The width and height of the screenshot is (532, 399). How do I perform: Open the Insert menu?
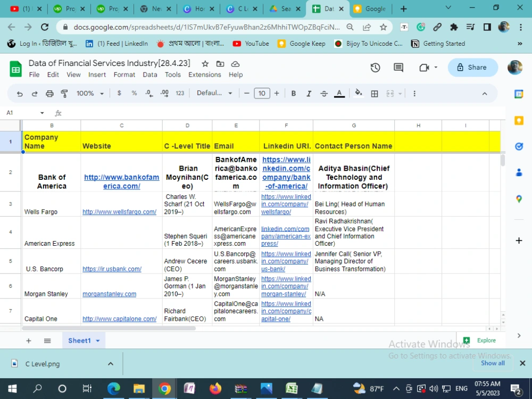click(x=97, y=74)
